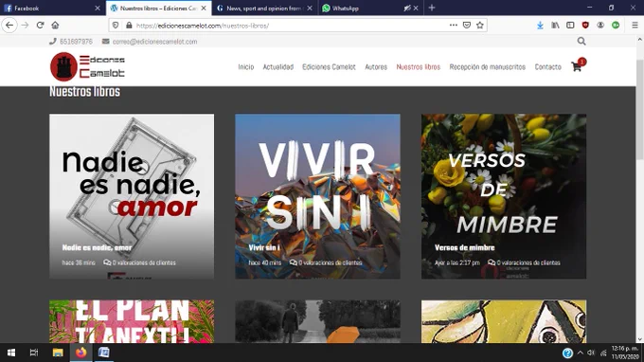Go to the browser Home page
Image resolution: width=644 pixels, height=362 pixels.
(55, 26)
